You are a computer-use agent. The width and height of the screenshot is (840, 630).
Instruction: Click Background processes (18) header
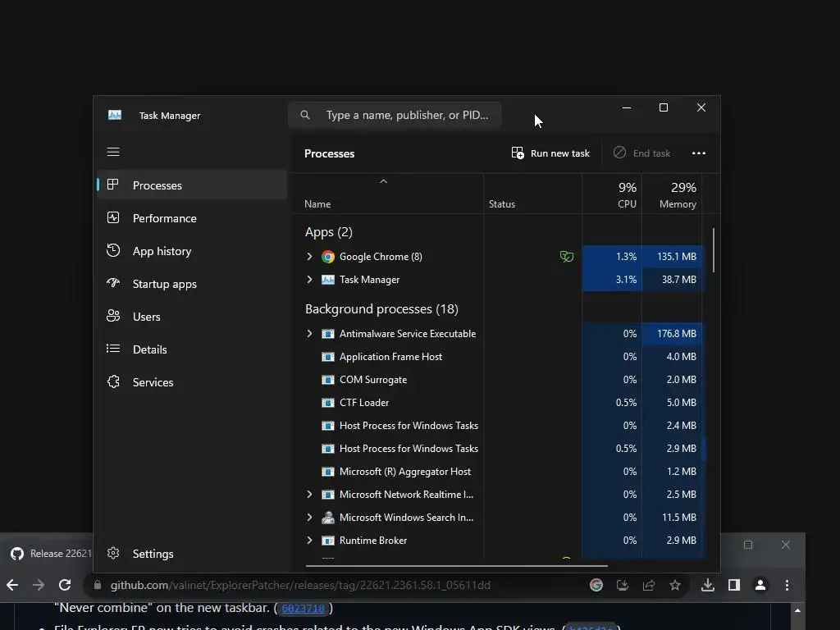point(381,309)
